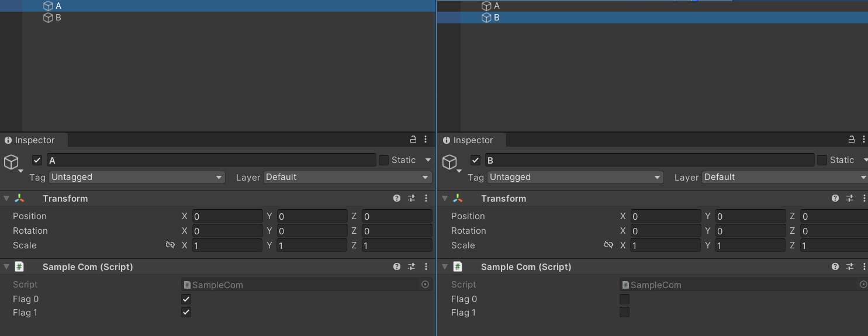Open Sample Com preset icon for object B
Viewport: 868px width, 336px height.
(850, 266)
